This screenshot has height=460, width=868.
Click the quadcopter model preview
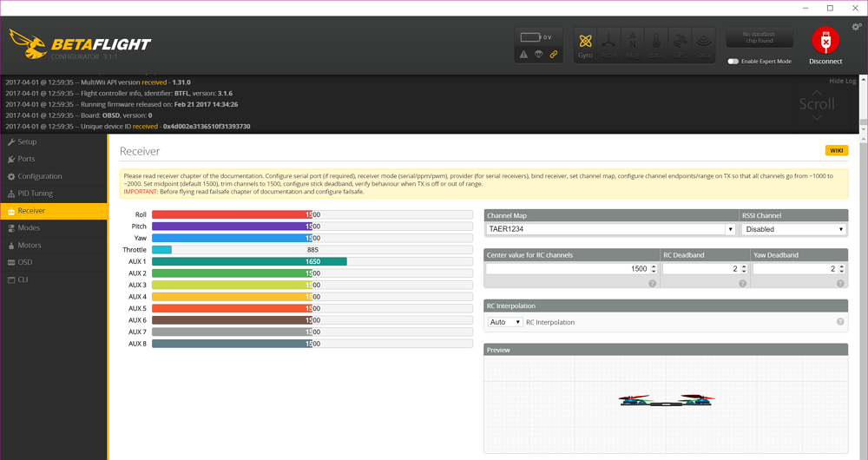(667, 400)
